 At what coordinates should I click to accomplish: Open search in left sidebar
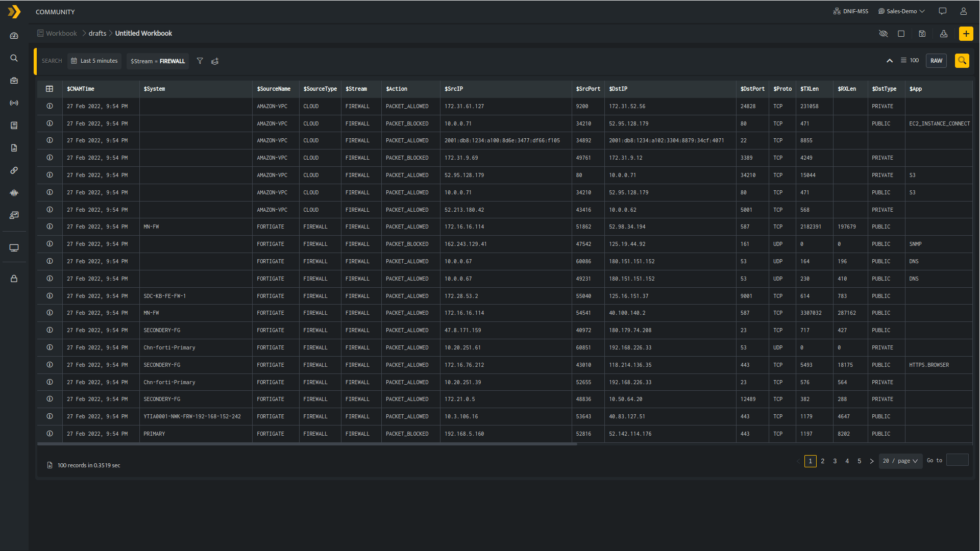coord(14,58)
